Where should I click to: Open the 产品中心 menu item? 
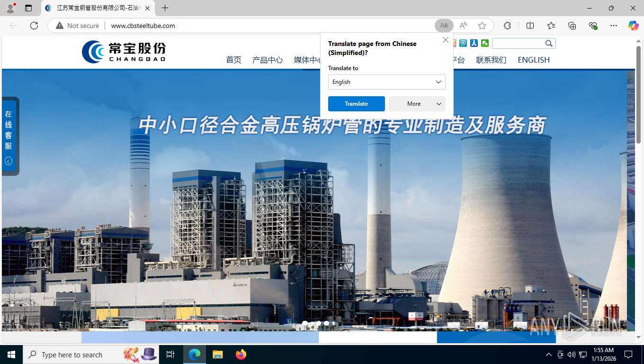pos(268,60)
